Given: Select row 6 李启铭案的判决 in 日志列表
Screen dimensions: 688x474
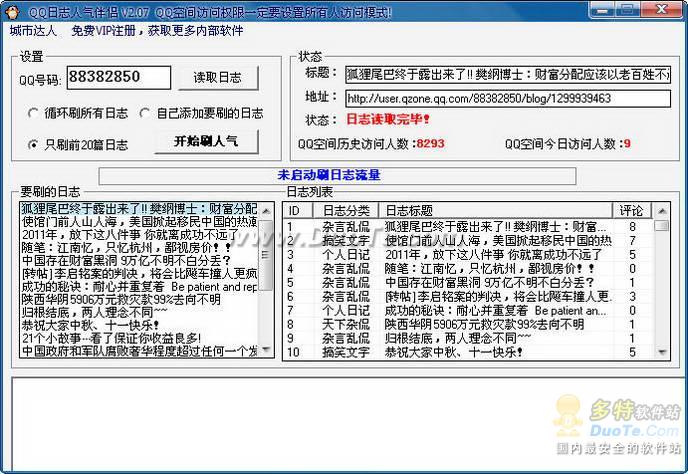Looking at the screenshot, I should coord(469,297).
